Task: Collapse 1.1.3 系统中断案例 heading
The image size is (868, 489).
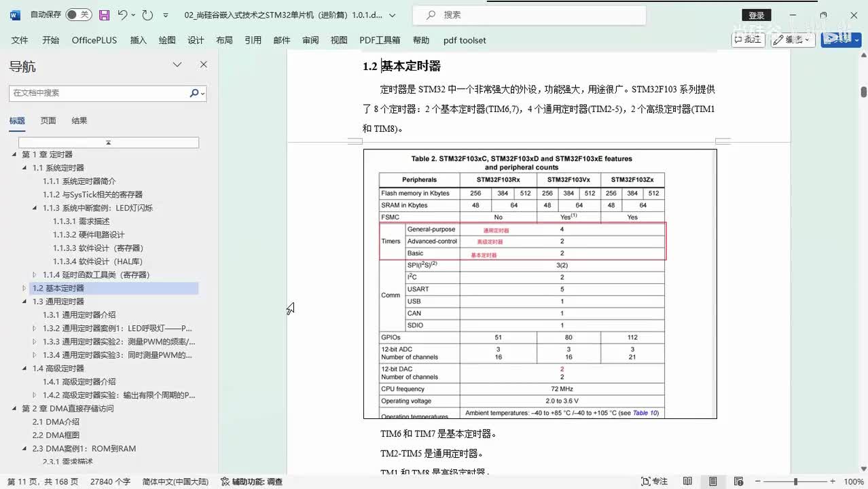Action: (35, 208)
